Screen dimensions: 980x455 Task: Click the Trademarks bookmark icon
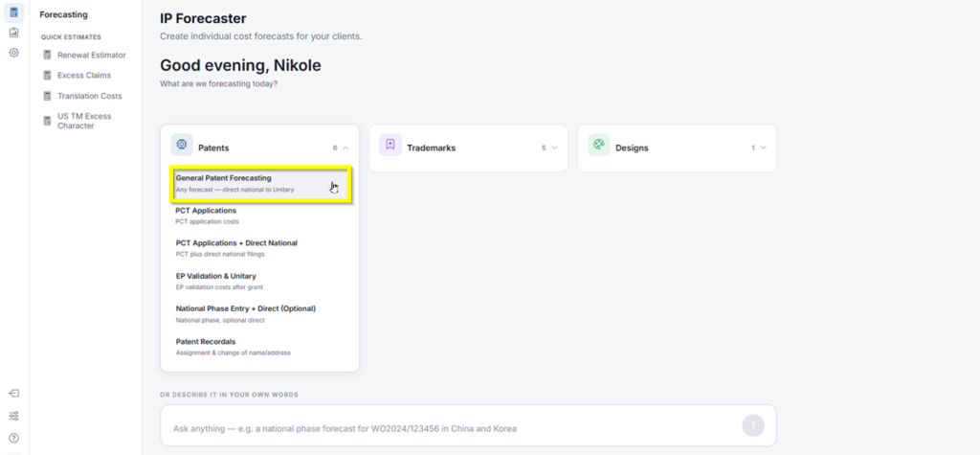point(390,145)
